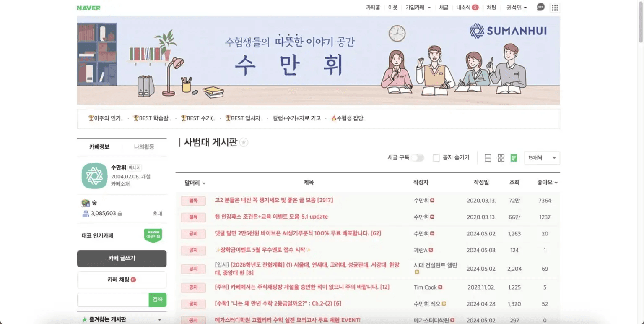This screenshot has width=644, height=324.
Task: Click the 수만휘 cafe profile logo
Action: pos(94,175)
